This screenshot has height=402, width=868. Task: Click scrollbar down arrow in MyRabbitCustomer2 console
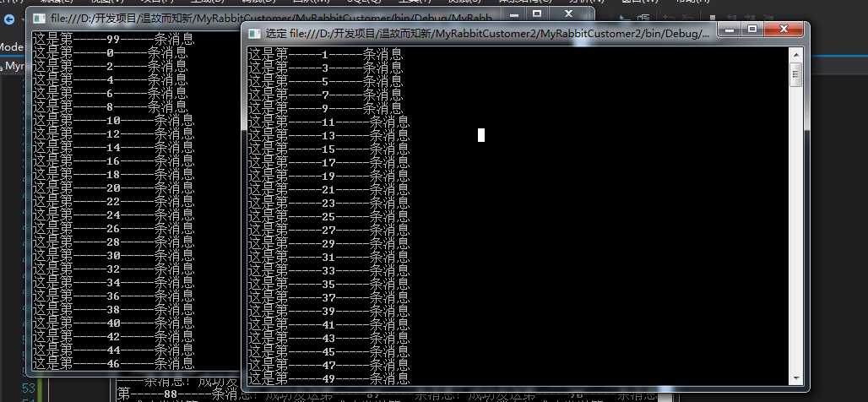pos(796,378)
